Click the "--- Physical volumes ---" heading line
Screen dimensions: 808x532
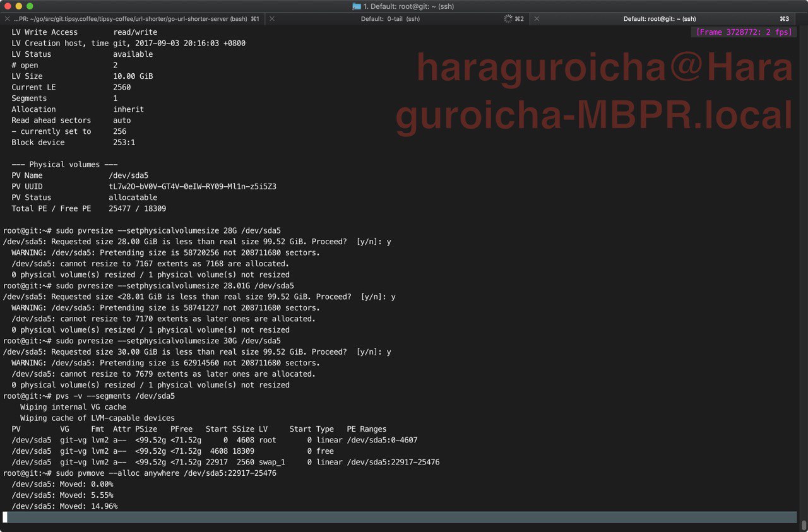pos(64,165)
